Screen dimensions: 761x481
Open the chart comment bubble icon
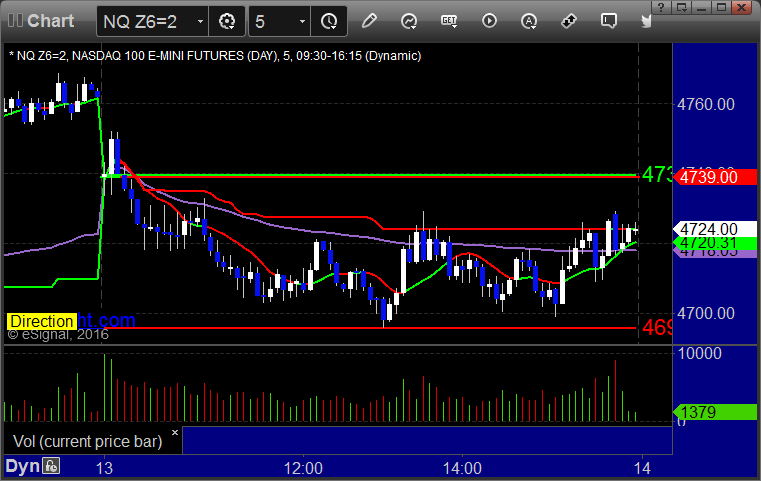pos(609,21)
